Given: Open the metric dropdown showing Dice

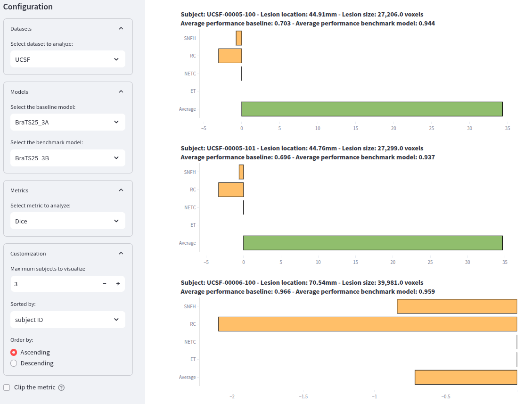Looking at the screenshot, I should [67, 220].
